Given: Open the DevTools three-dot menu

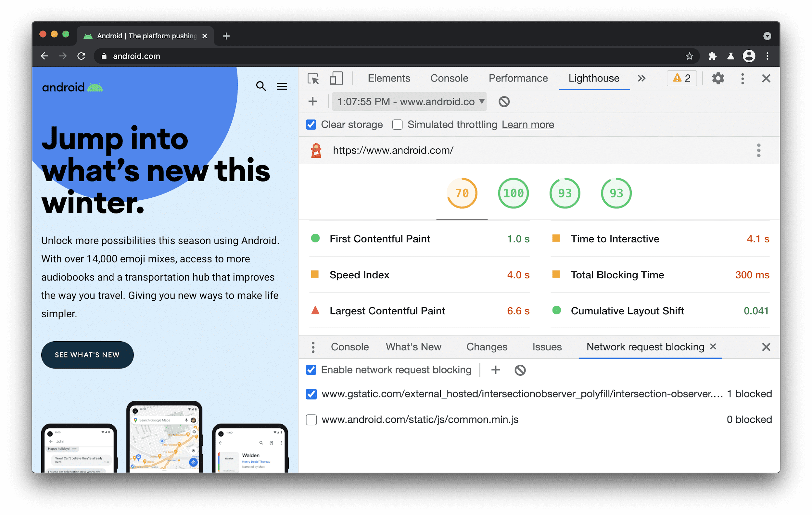Looking at the screenshot, I should coord(743,78).
